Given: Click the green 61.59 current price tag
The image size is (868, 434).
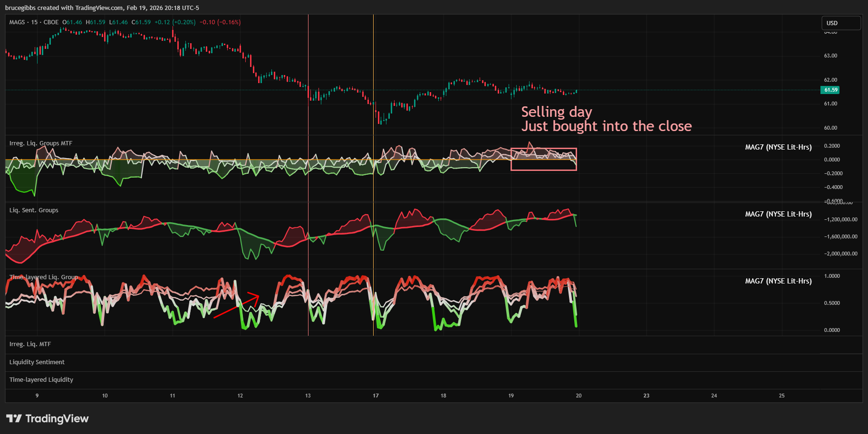Looking at the screenshot, I should point(830,90).
